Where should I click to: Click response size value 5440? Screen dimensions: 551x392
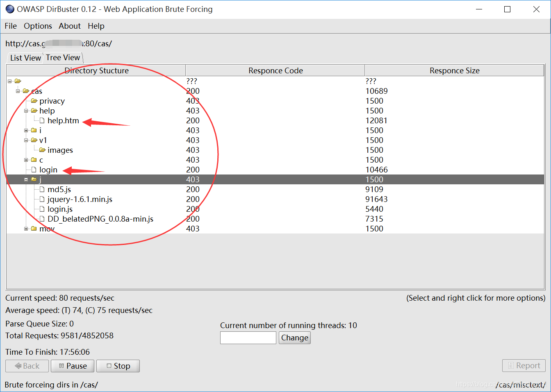click(x=374, y=209)
